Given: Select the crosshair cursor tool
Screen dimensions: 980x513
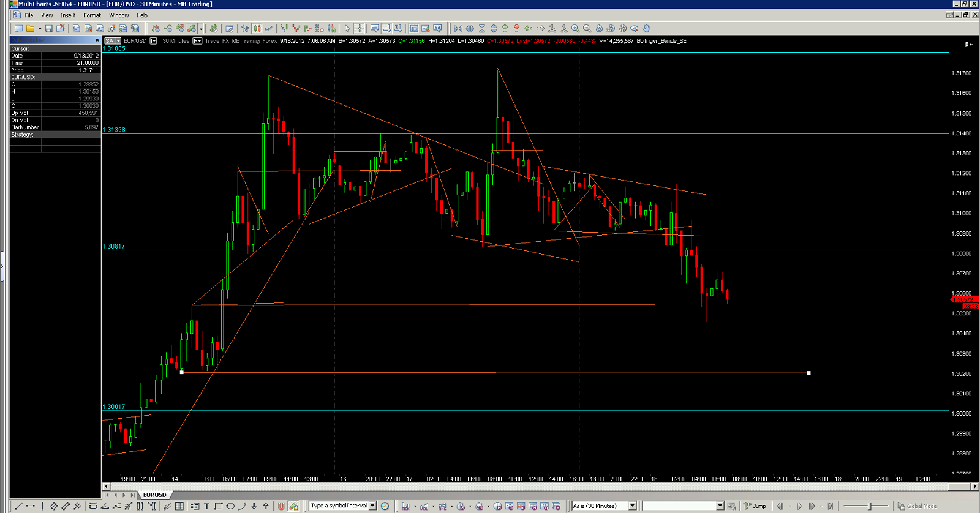Looking at the screenshot, I should point(359,28).
